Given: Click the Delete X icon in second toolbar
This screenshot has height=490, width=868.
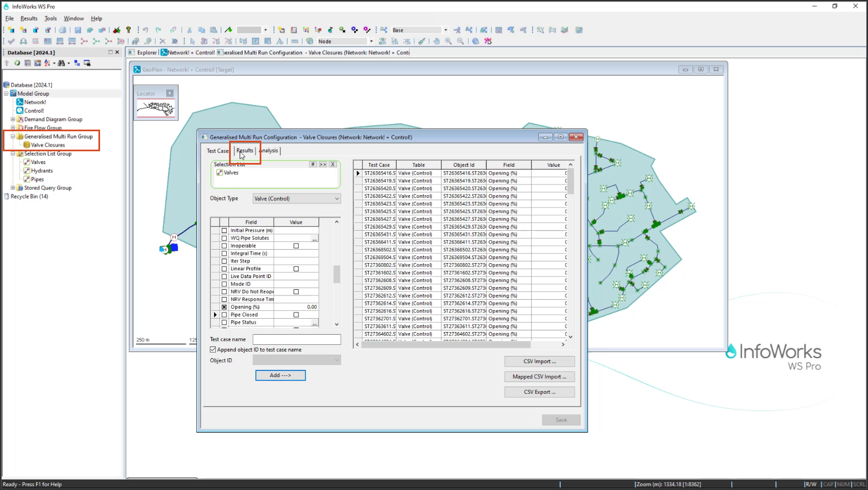Looking at the screenshot, I should point(162,41).
